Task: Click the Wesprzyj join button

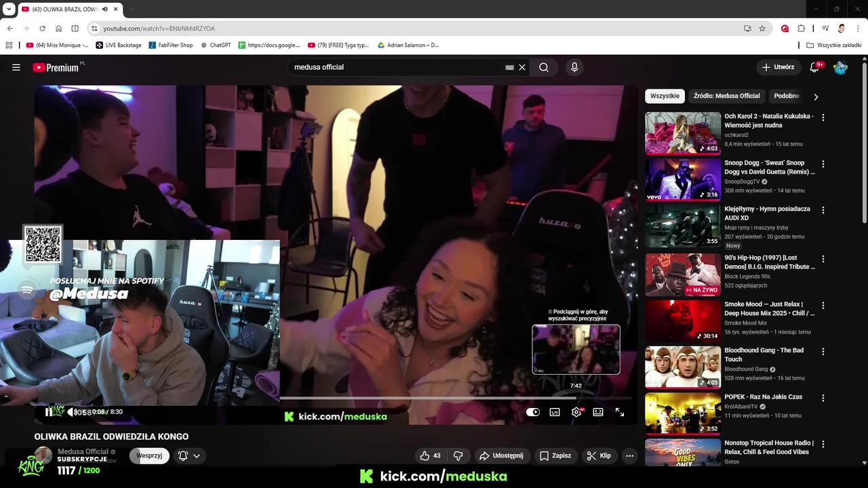Action: 149,455
